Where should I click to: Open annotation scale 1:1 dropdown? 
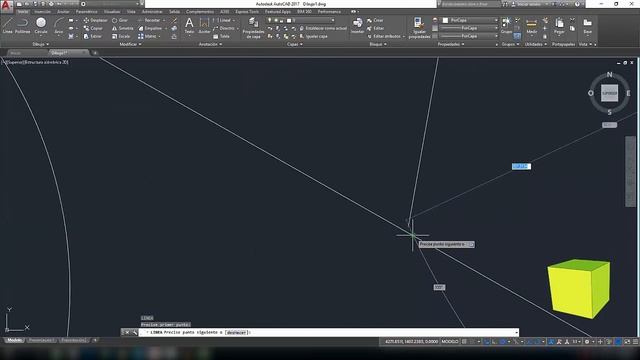576,342
